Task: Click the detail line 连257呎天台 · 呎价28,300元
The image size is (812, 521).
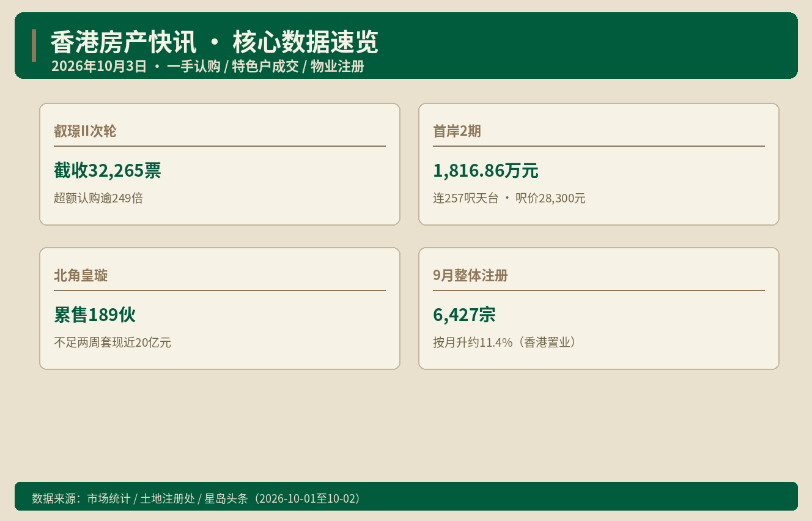Action: [509, 198]
